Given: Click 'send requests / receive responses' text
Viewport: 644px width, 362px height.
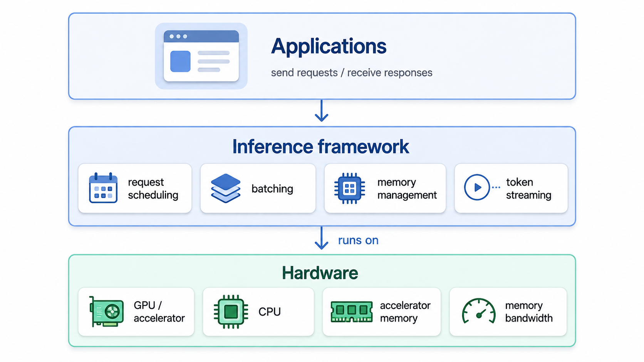Looking at the screenshot, I should 352,73.
